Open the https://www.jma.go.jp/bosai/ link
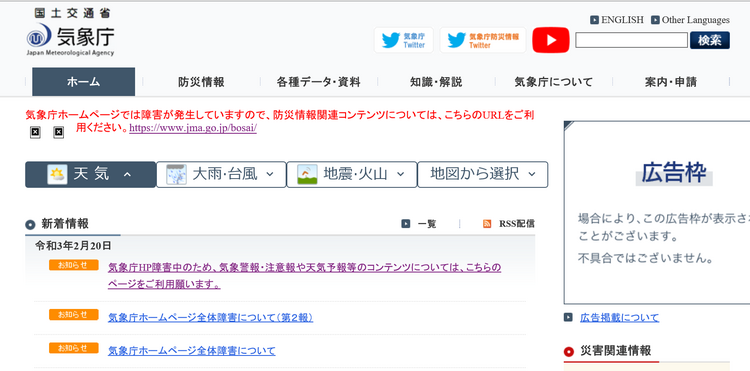The height and width of the screenshot is (371, 750). (x=193, y=128)
